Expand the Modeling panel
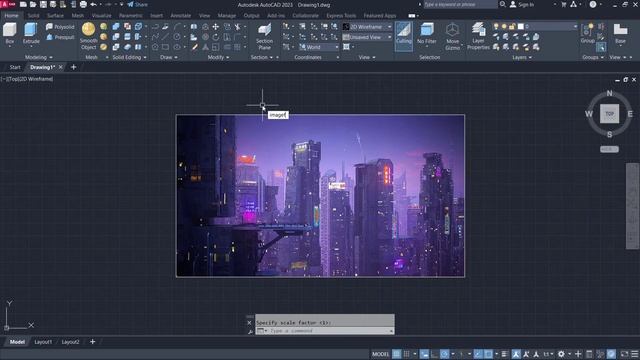 (39, 58)
